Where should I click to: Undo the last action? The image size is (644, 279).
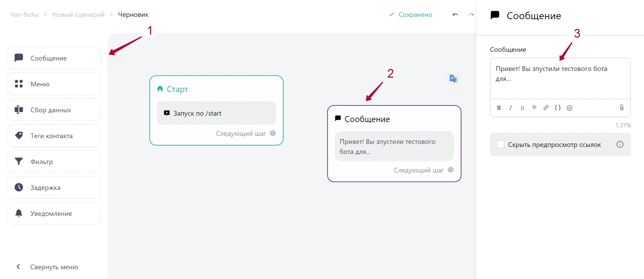pos(455,14)
